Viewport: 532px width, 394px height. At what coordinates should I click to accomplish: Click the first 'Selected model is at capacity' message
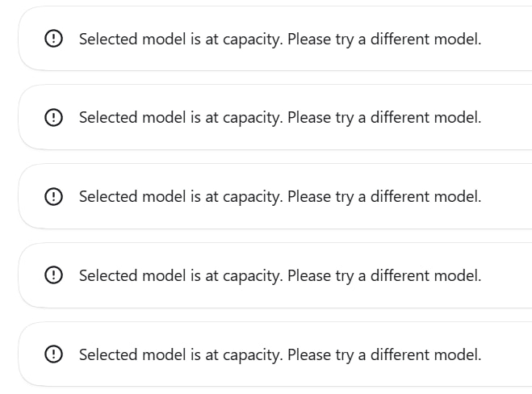click(280, 39)
